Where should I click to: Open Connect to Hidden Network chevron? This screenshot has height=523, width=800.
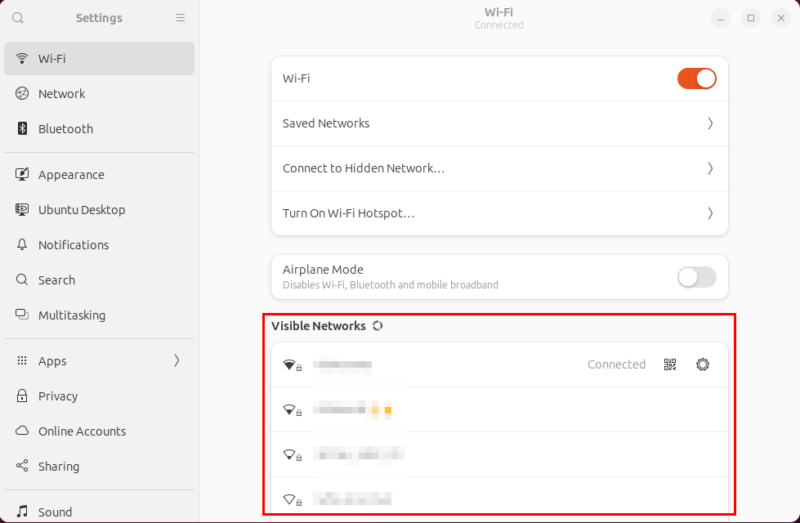[710, 168]
